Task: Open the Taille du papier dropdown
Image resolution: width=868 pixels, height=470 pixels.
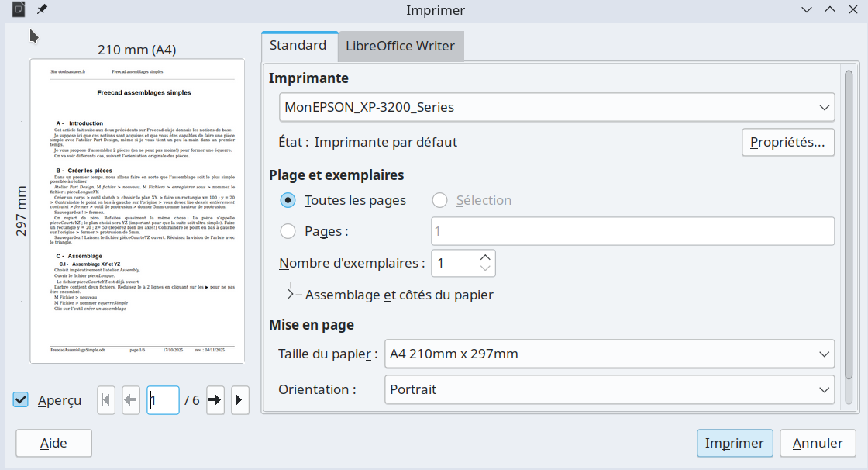Action: 608,354
